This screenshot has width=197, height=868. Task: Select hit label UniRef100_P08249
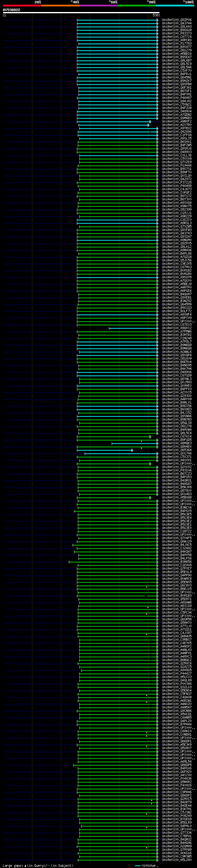[x=177, y=816]
